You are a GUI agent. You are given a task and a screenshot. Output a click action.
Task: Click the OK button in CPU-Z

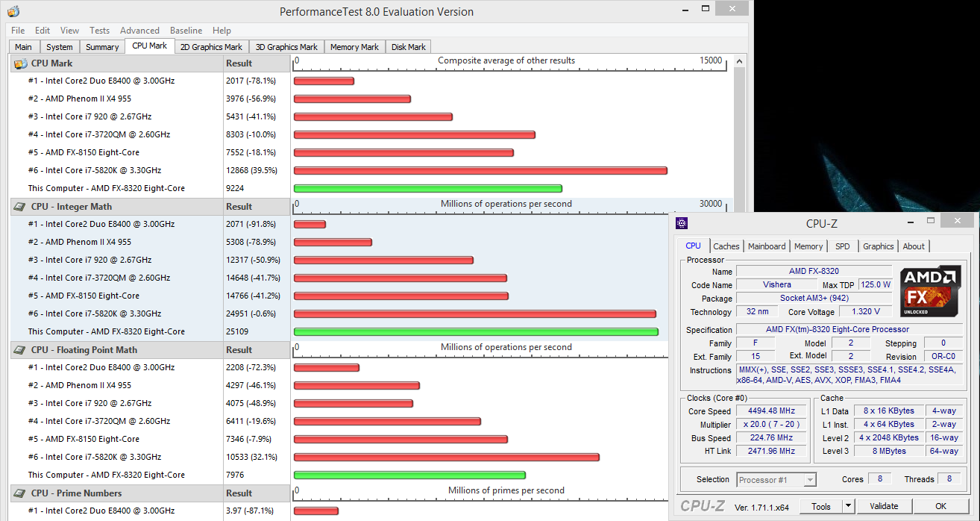pyautogui.click(x=941, y=506)
